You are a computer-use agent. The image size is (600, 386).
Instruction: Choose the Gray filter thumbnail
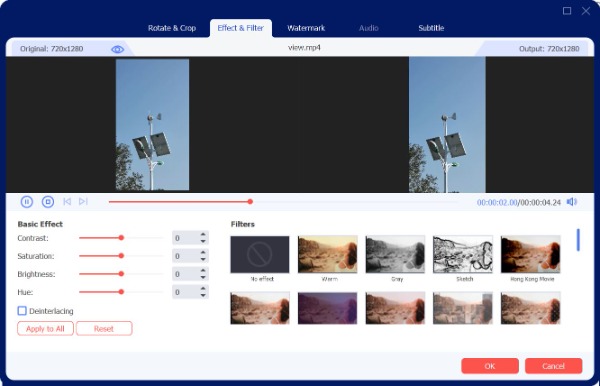click(x=395, y=254)
